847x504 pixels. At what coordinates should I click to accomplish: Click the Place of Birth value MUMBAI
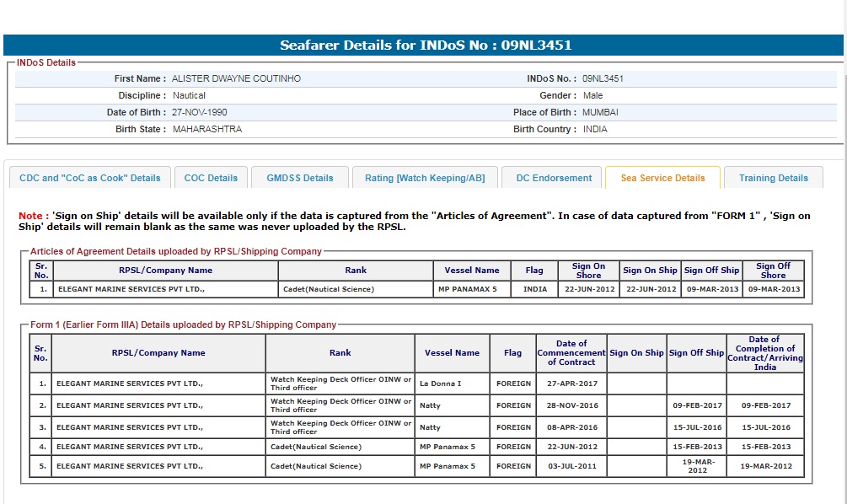(x=600, y=112)
